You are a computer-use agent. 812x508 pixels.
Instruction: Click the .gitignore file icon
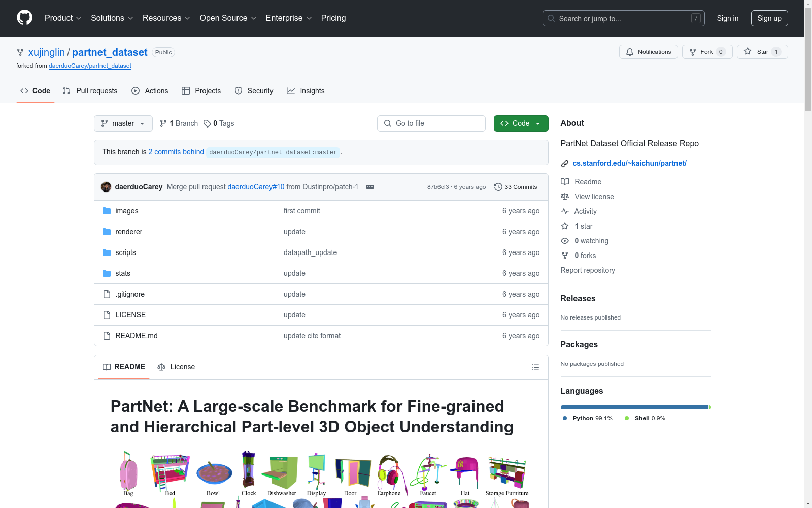click(107, 294)
